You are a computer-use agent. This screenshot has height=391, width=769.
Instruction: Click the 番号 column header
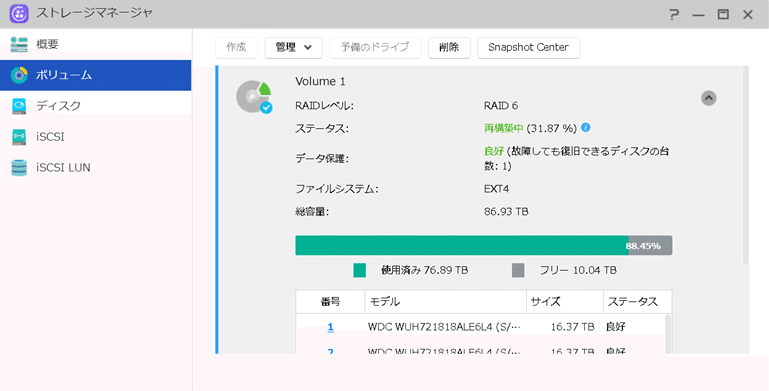pyautogui.click(x=331, y=302)
